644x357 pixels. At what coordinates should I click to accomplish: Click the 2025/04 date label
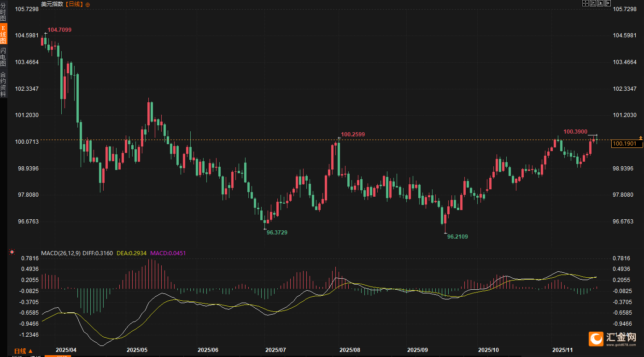pos(65,350)
